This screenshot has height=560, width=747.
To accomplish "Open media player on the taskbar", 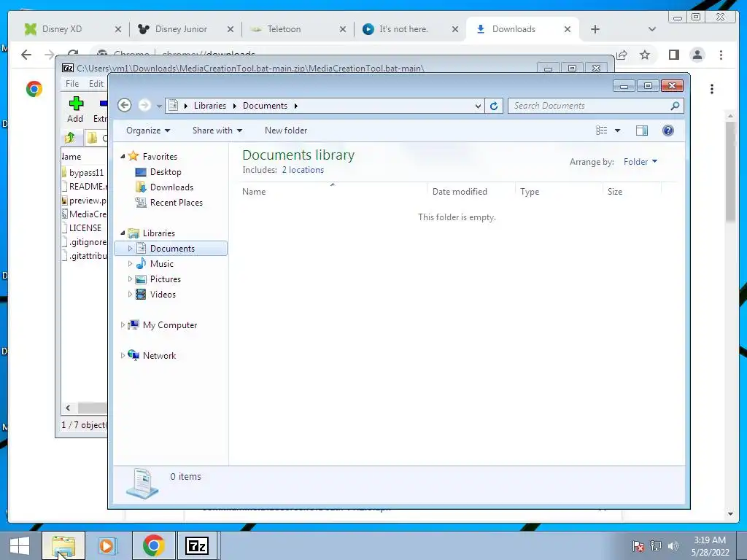I will point(108,545).
